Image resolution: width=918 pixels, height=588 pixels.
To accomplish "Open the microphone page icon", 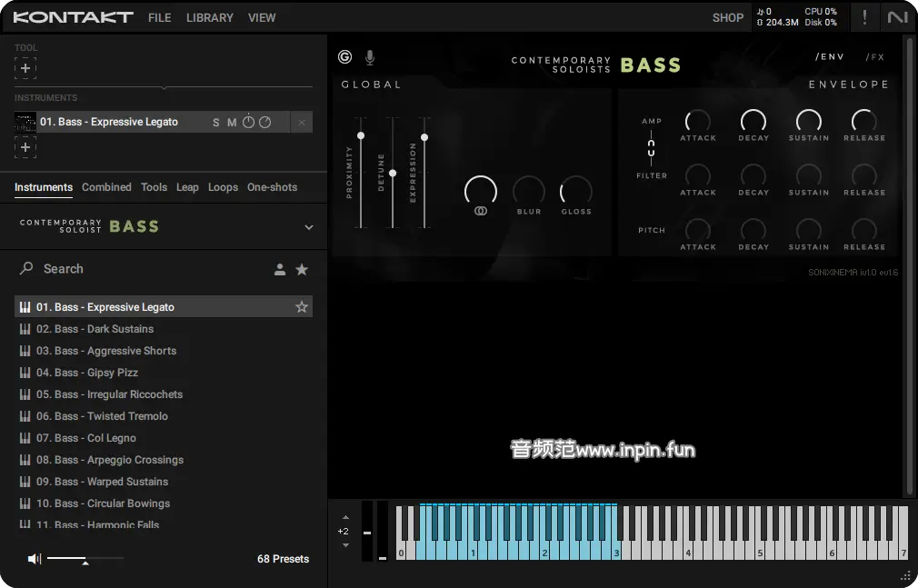I will tap(370, 57).
